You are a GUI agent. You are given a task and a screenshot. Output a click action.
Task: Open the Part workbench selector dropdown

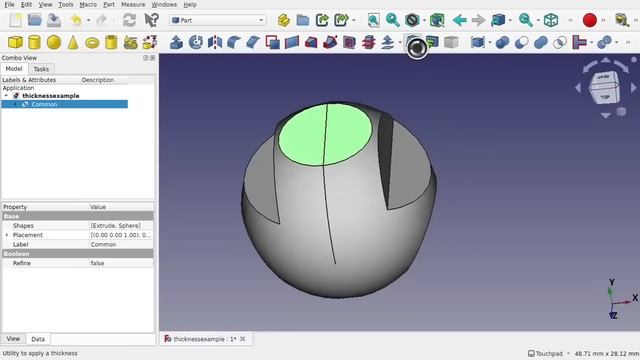[x=218, y=20]
